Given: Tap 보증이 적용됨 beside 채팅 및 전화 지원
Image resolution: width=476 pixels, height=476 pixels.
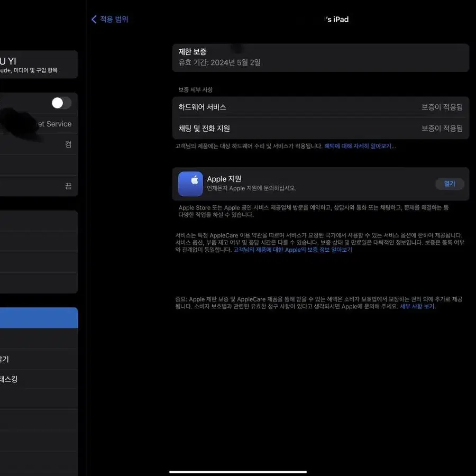Looking at the screenshot, I should tap(442, 129).
